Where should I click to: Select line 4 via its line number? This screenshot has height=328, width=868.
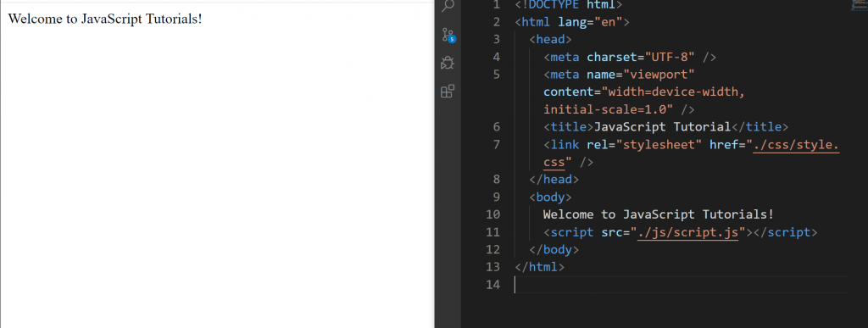coord(496,57)
